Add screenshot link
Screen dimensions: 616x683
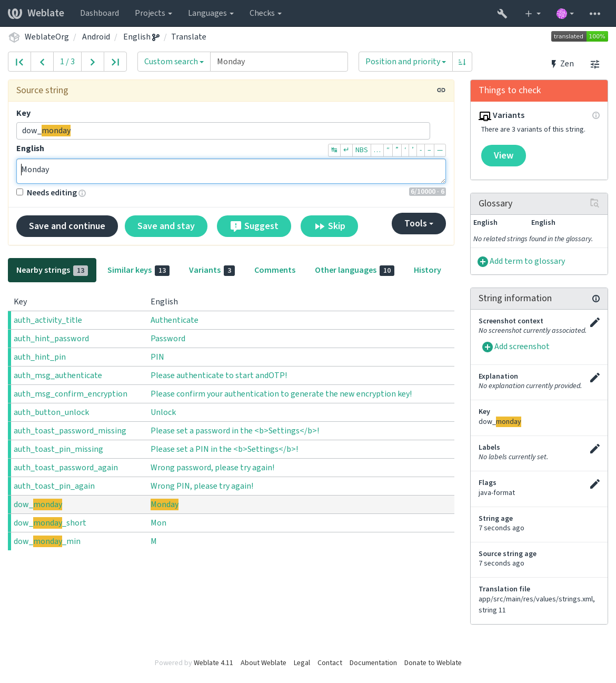pos(516,347)
